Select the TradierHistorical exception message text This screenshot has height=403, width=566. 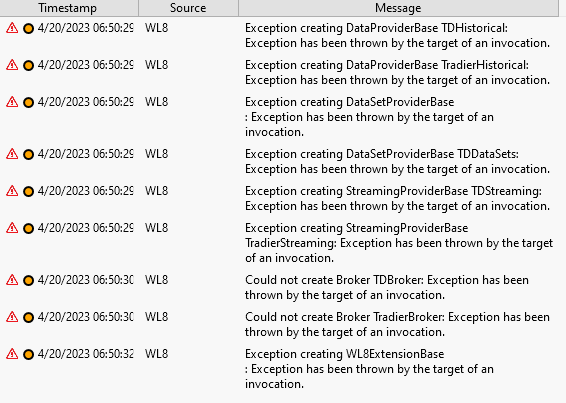[x=397, y=72]
